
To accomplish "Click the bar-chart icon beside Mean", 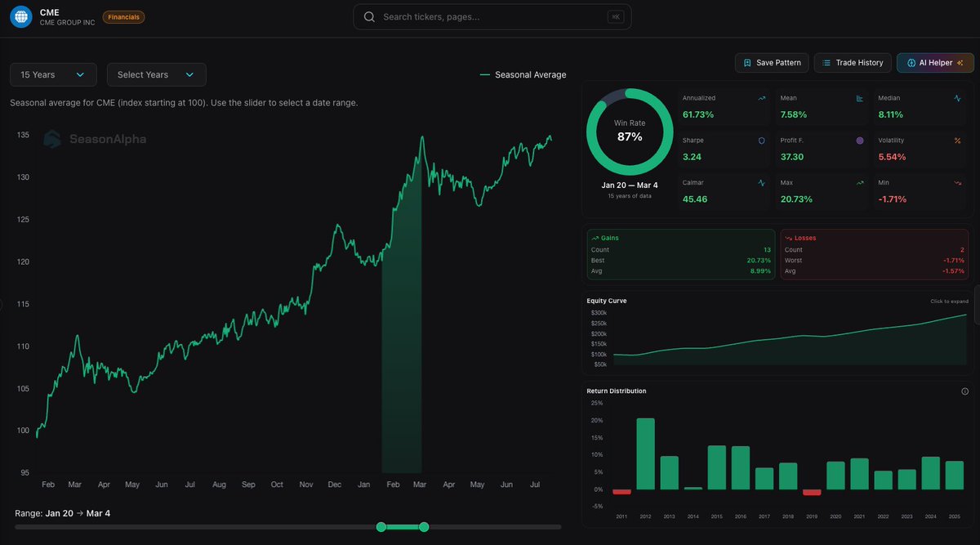I will click(x=859, y=99).
